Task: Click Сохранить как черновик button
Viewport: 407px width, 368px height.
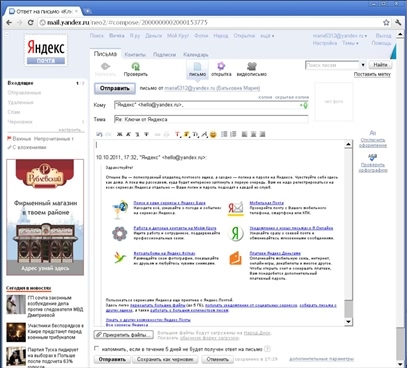Action: click(165, 359)
